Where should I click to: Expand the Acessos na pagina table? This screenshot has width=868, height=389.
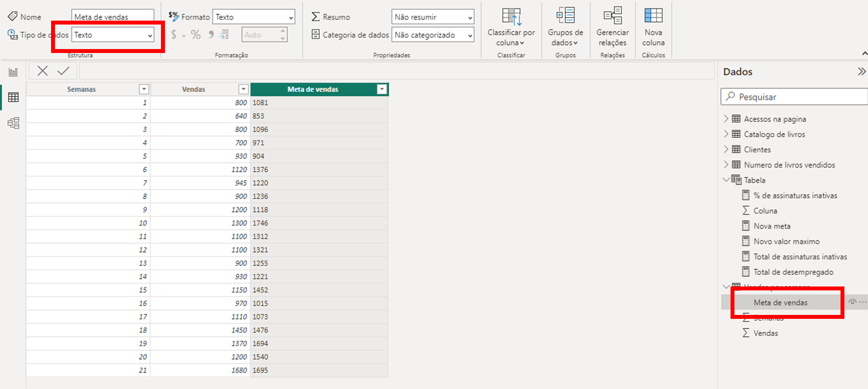(726, 119)
